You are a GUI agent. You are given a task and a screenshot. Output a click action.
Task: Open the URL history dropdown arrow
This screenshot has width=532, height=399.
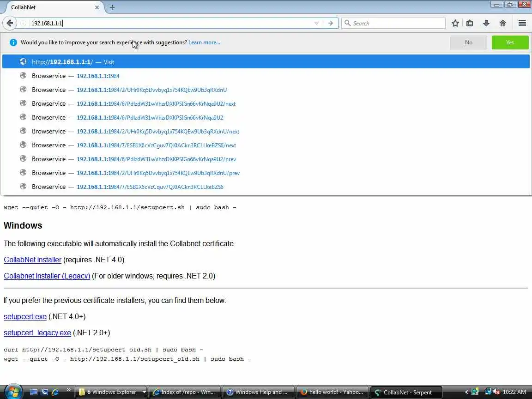pos(316,23)
